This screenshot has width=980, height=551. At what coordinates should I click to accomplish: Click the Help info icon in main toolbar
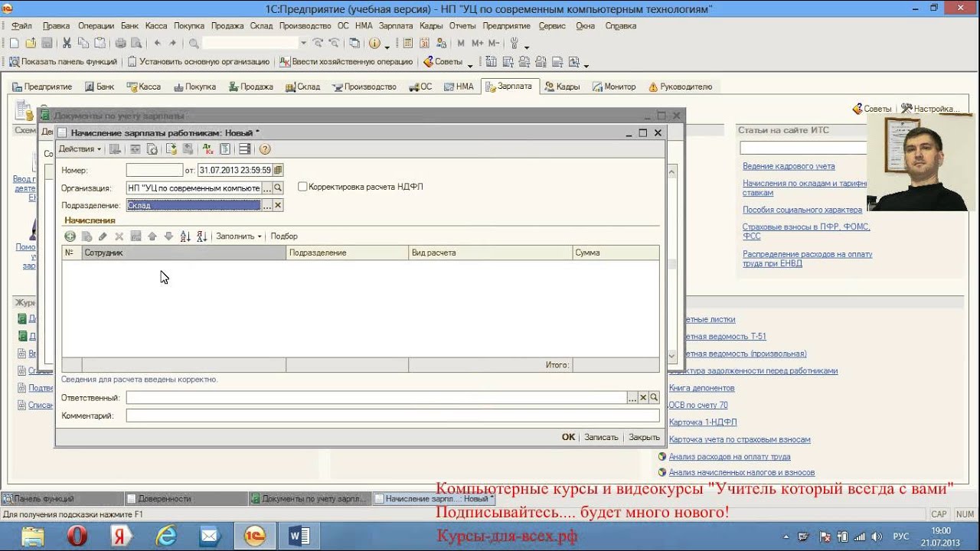[374, 43]
